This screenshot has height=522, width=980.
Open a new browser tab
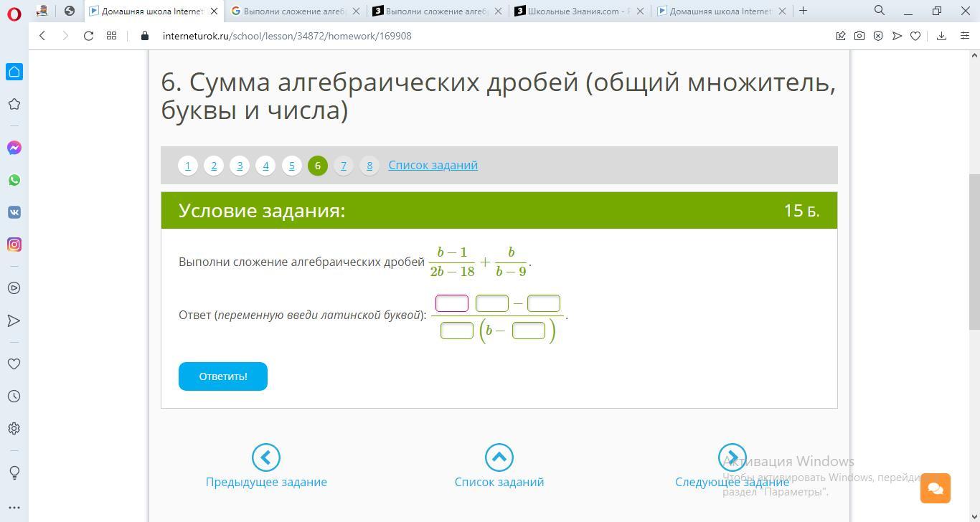[803, 11]
